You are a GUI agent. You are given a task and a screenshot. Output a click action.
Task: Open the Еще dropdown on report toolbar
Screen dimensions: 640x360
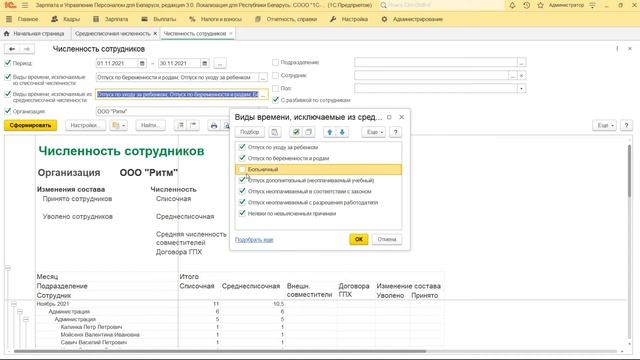(604, 125)
